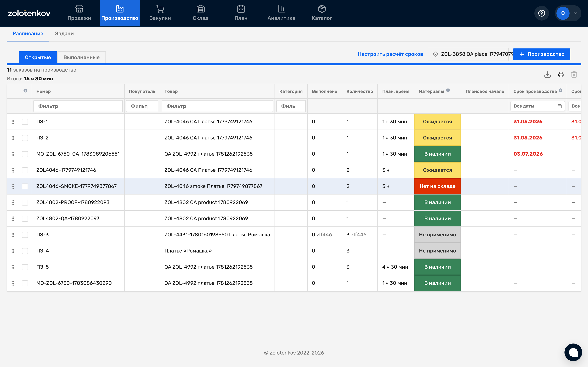
Task: Open the Продажи section icon
Action: tap(79, 9)
